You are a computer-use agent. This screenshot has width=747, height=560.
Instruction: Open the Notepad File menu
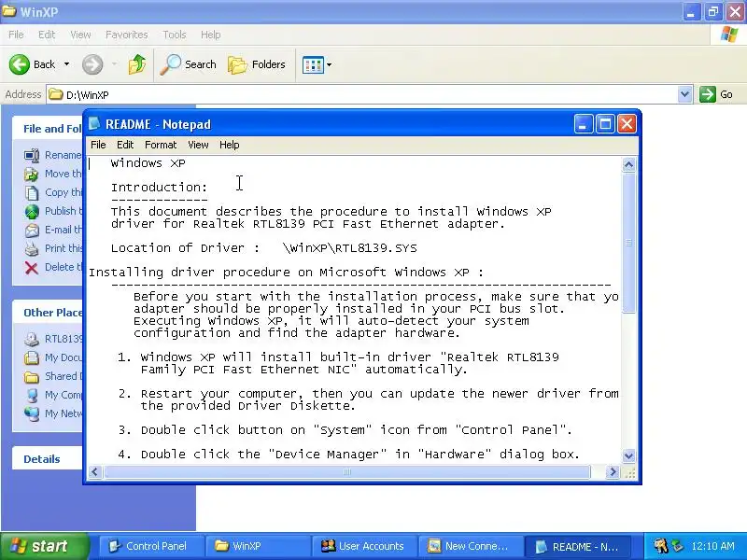[98, 145]
